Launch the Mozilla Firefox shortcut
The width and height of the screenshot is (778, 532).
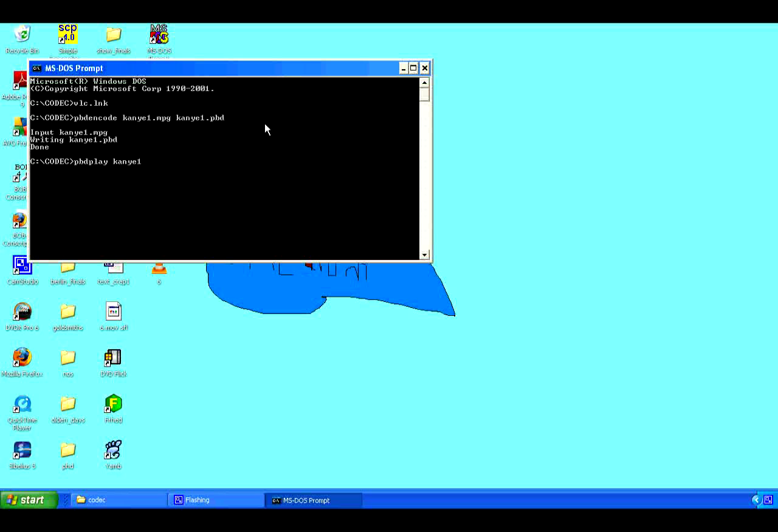(22, 363)
